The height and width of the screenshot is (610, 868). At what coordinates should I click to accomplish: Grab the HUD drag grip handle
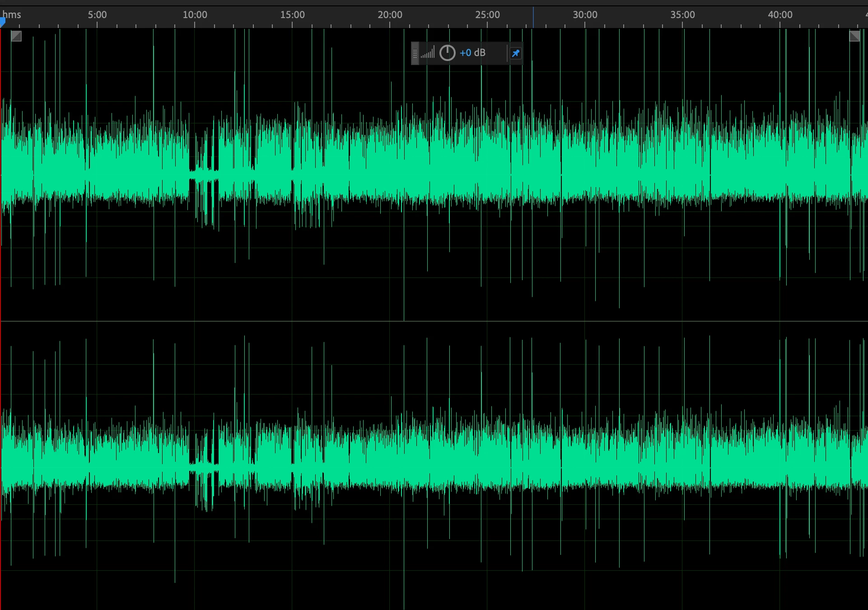tap(415, 53)
